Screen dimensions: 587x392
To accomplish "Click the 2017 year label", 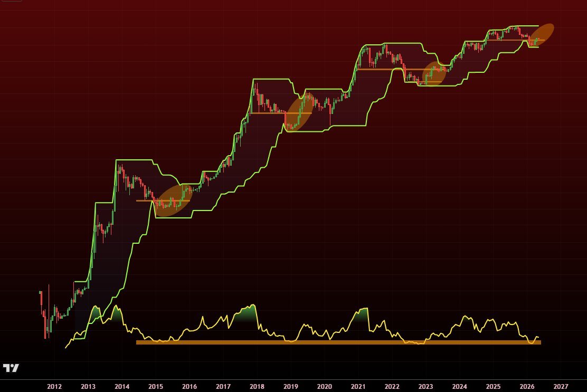I will (x=223, y=386).
